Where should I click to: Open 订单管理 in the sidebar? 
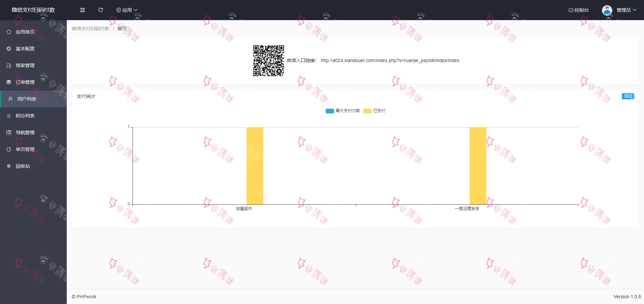pos(33,82)
